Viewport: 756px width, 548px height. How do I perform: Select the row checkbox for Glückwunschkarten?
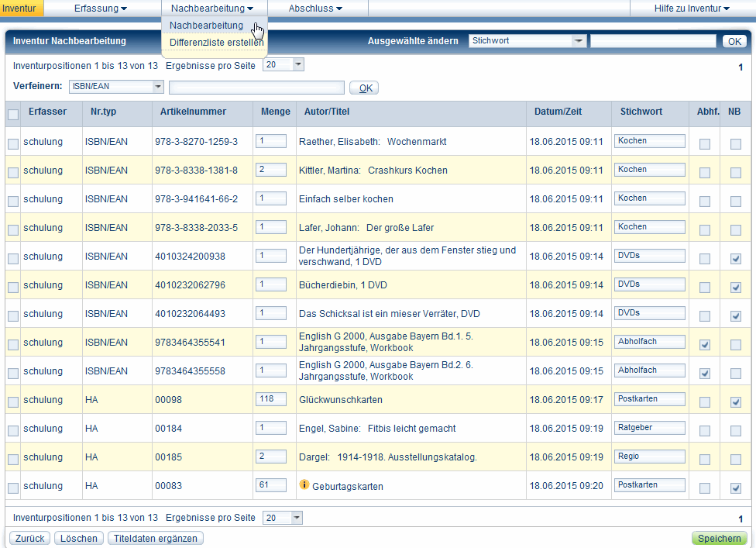tap(13, 402)
